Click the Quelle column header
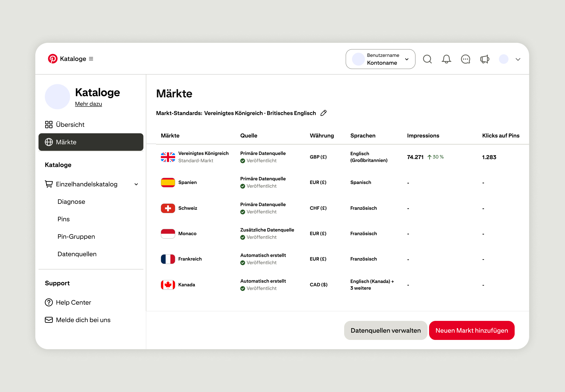The image size is (565, 392). pyautogui.click(x=249, y=136)
